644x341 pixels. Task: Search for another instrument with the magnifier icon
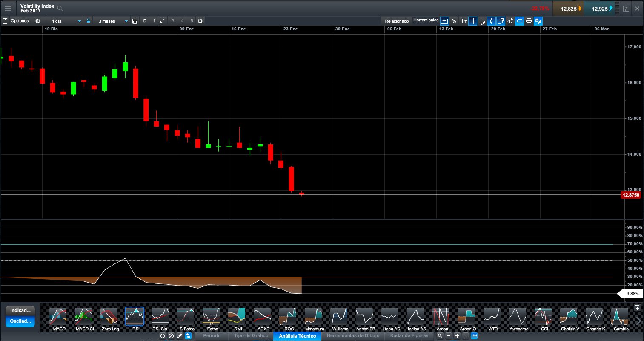[60, 8]
